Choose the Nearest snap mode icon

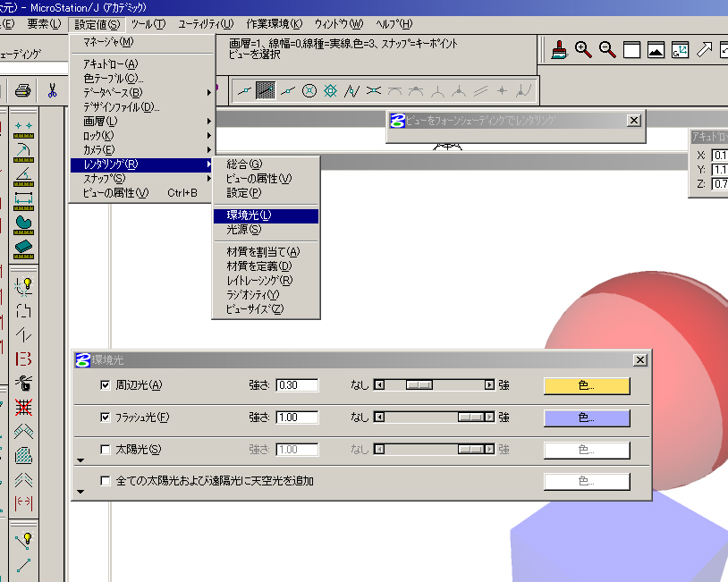tap(244, 91)
